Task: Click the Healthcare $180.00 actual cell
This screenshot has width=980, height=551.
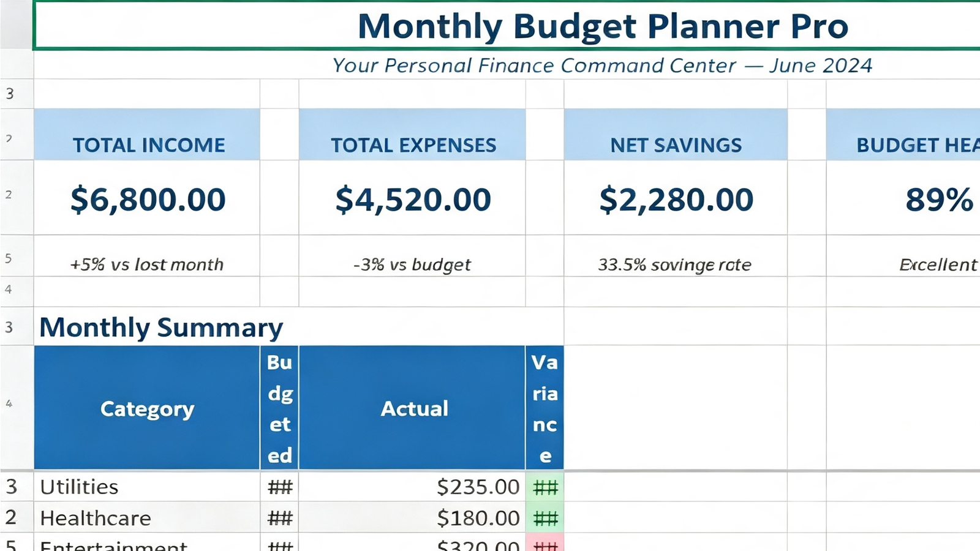Action: click(412, 518)
